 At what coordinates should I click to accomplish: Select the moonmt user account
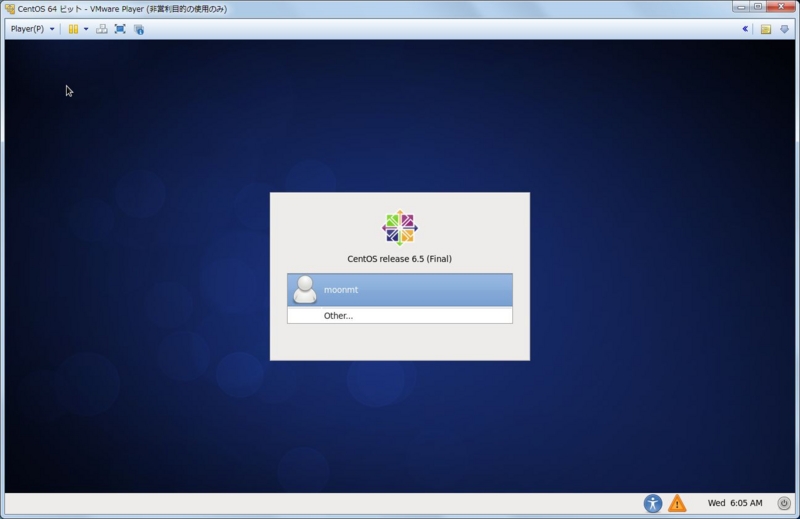399,290
